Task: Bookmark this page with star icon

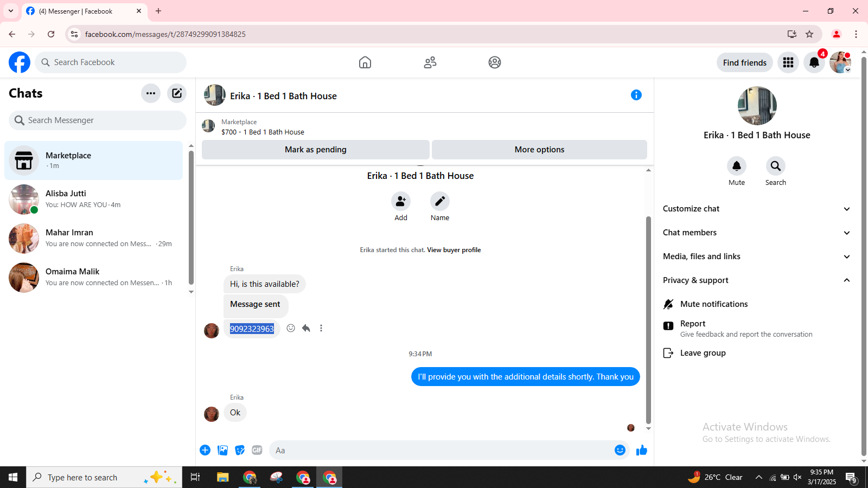Action: (809, 34)
